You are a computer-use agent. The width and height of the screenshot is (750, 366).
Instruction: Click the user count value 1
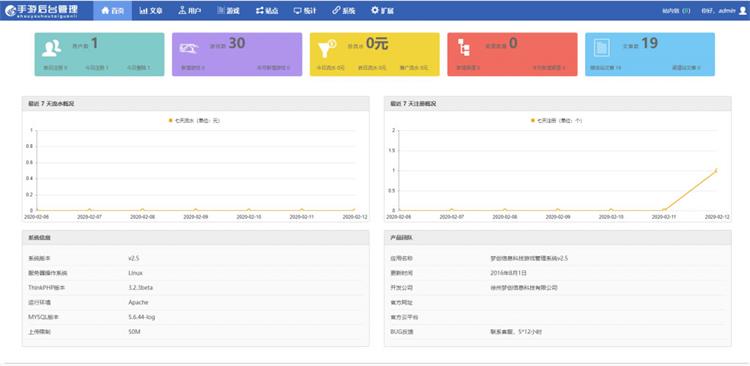(94, 44)
